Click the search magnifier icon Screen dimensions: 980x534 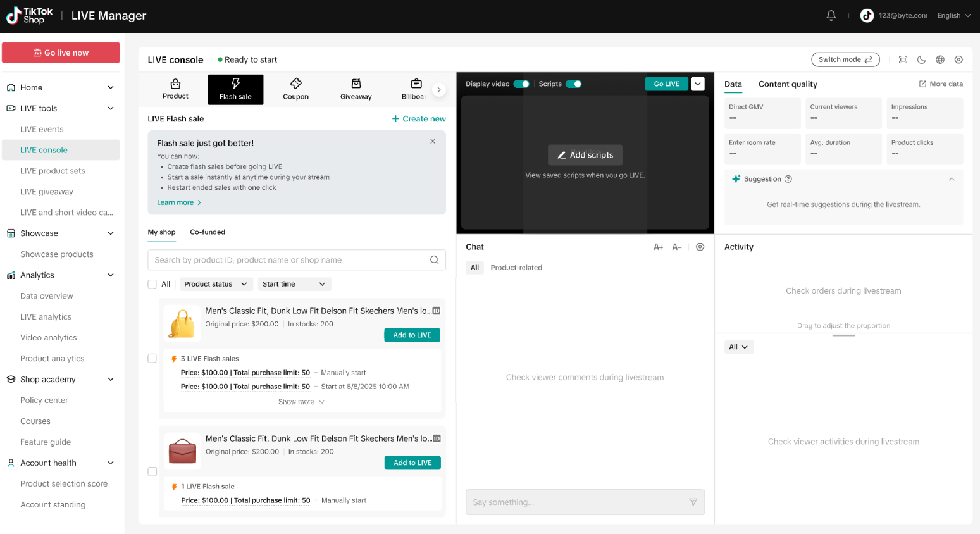(434, 260)
